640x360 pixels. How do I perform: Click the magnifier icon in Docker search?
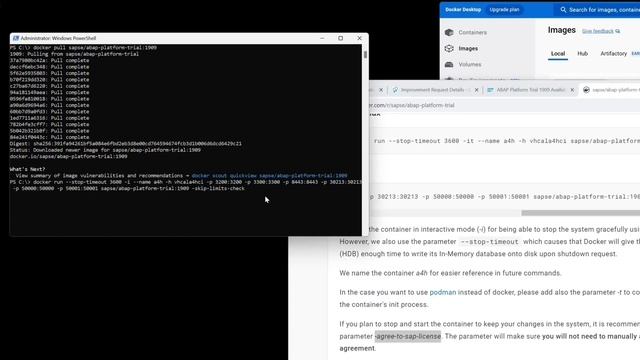(x=563, y=9)
